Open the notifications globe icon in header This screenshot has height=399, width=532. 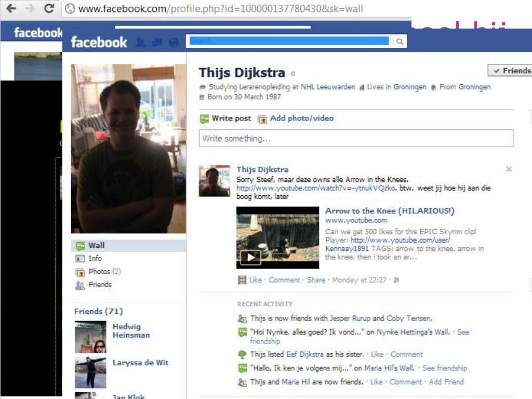click(174, 42)
